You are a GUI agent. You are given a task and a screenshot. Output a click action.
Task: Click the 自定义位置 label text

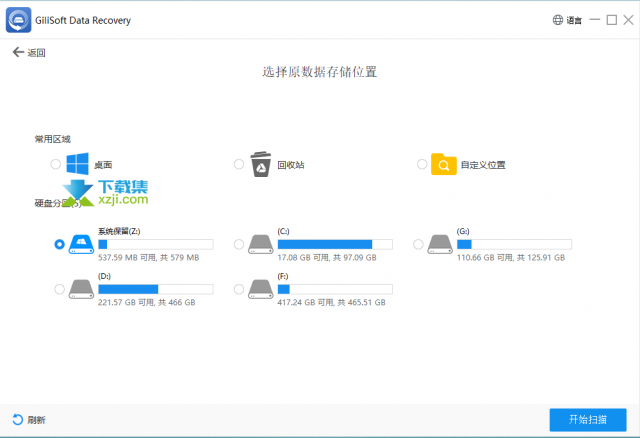483,165
